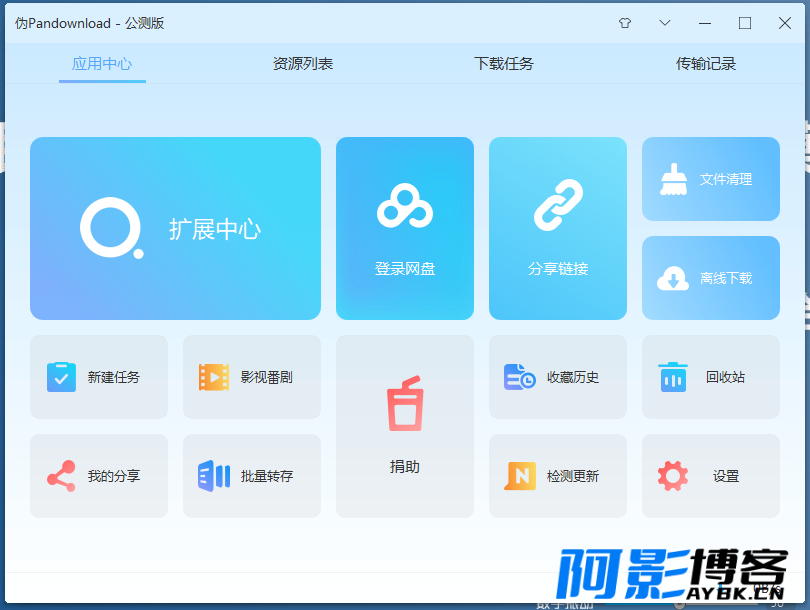Expand the title bar dropdown chevron
810x610 pixels.
[x=665, y=23]
